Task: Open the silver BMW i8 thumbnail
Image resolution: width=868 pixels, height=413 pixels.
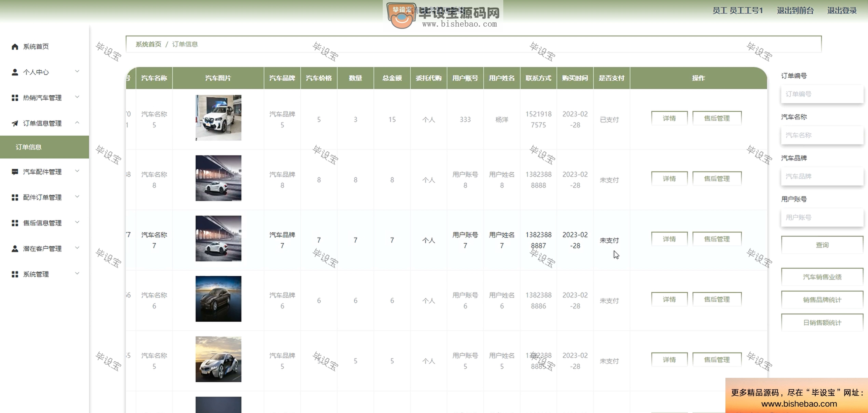Action: [x=218, y=359]
